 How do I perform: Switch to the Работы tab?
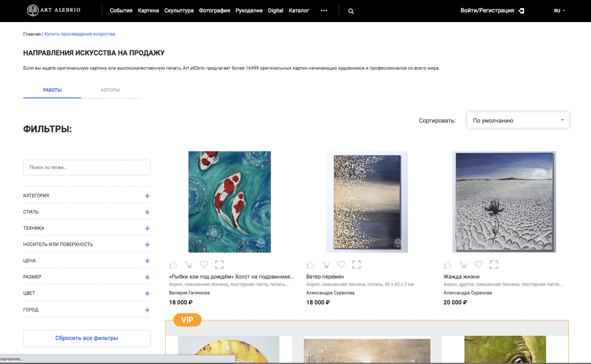click(52, 90)
